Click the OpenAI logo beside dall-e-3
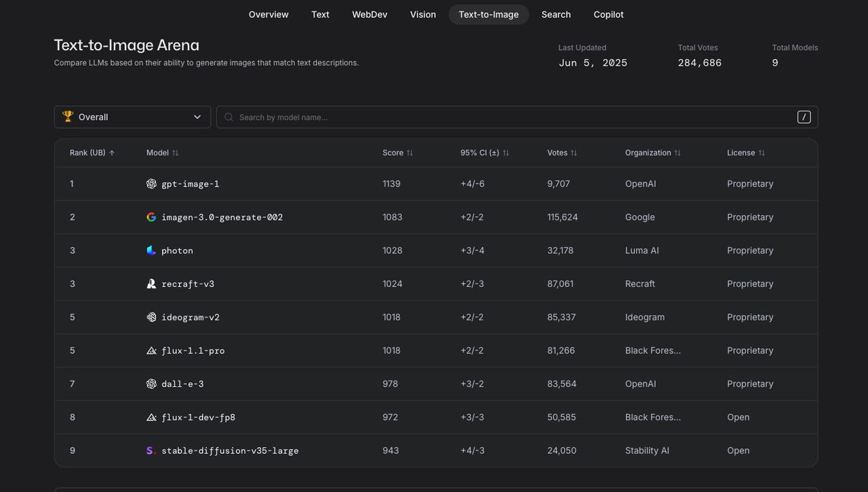This screenshot has height=492, width=868. click(x=151, y=384)
